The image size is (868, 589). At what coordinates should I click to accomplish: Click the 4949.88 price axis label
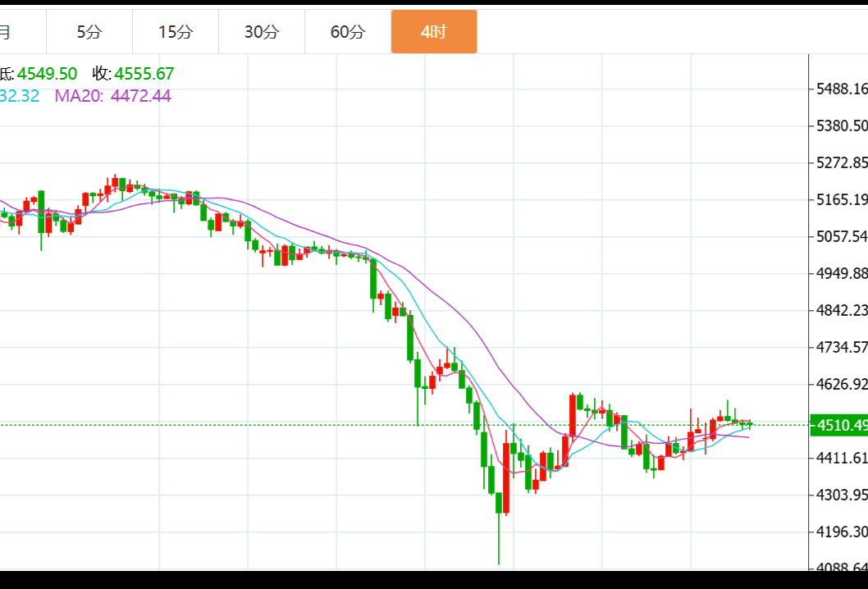tap(842, 273)
